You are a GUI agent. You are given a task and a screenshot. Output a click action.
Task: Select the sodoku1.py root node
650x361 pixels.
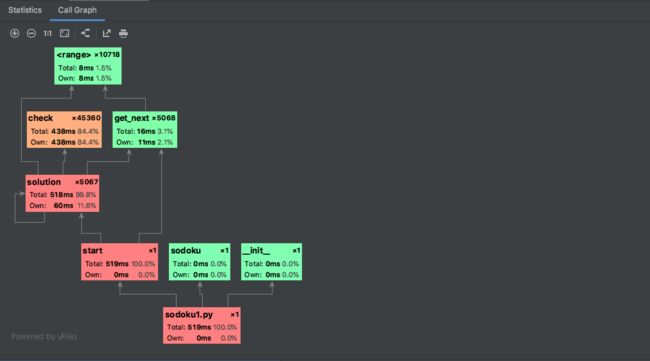(201, 325)
